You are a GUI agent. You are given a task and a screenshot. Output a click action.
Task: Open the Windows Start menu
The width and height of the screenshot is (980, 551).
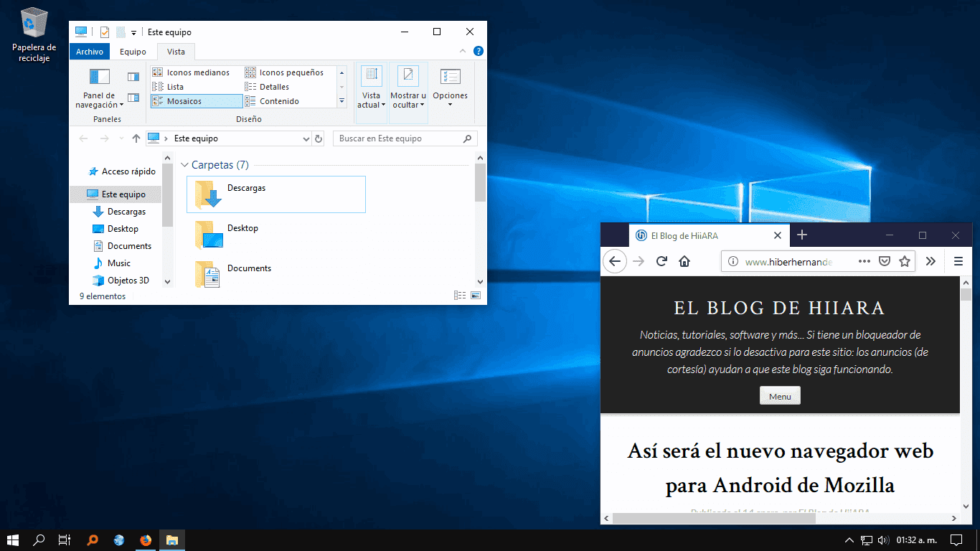pyautogui.click(x=13, y=540)
